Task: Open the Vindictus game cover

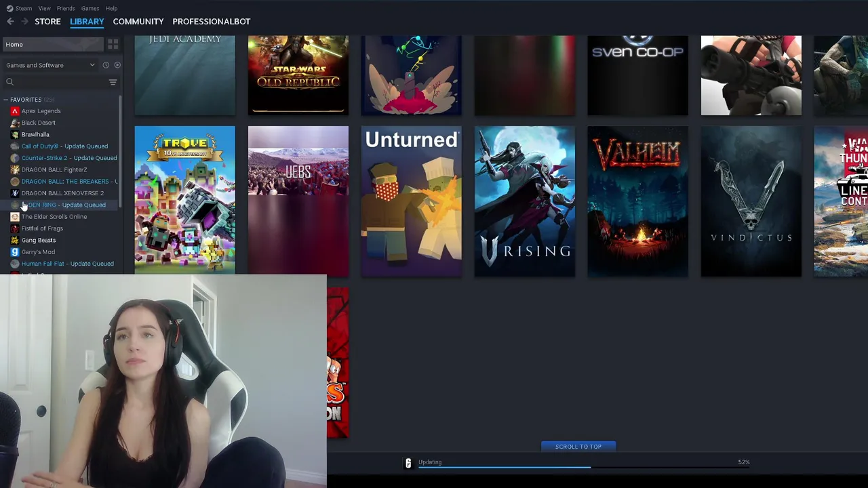Action: (x=751, y=201)
